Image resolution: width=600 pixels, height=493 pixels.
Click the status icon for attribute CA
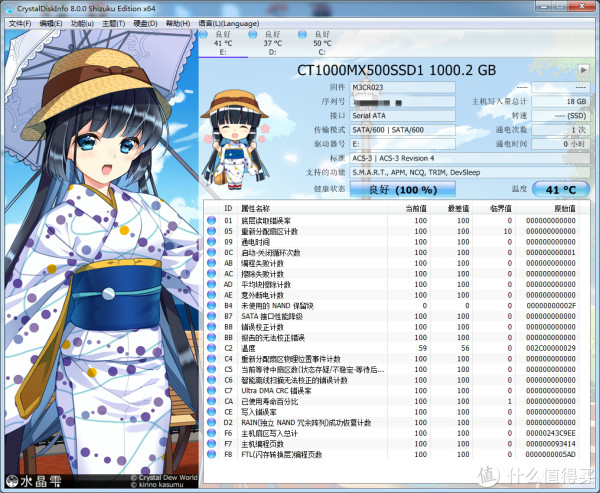211,401
